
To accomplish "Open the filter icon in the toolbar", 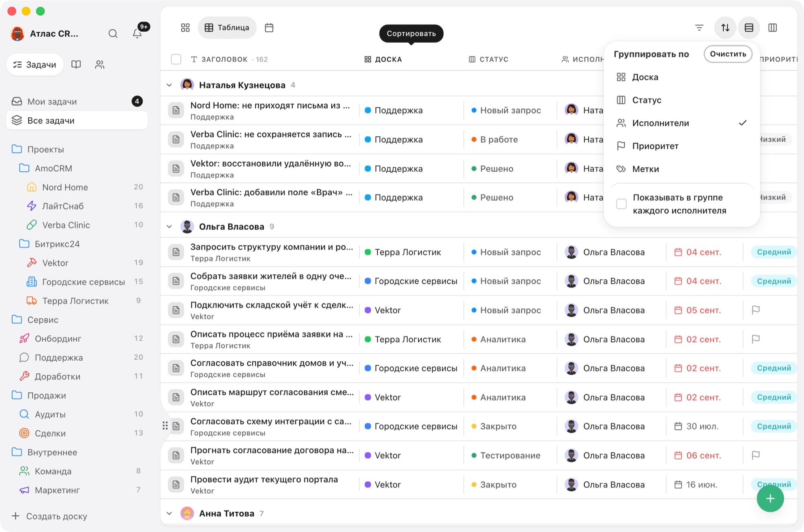I will pos(699,28).
